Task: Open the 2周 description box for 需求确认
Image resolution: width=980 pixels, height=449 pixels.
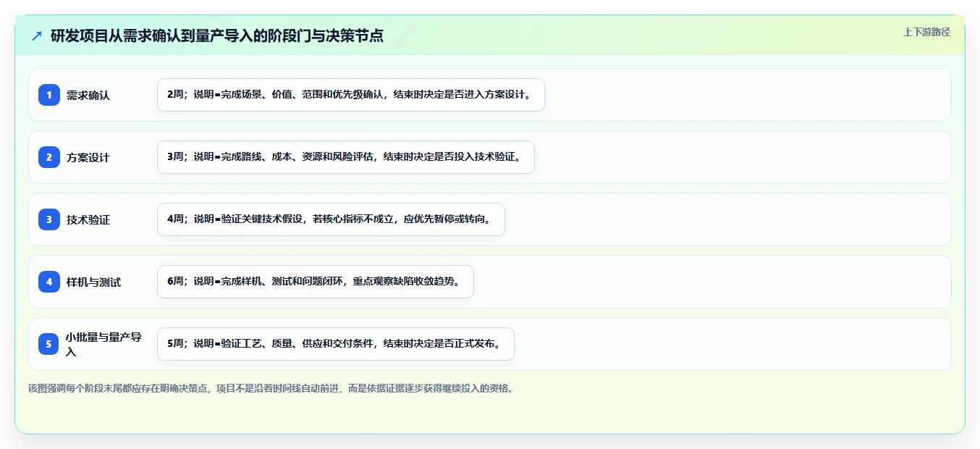Action: pyautogui.click(x=351, y=95)
